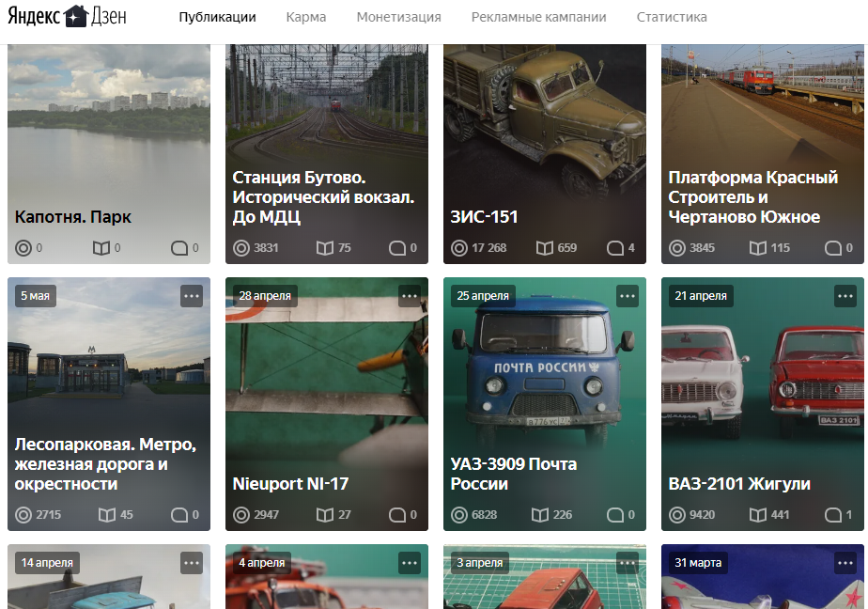Open Рекламные кампании section
The width and height of the screenshot is (868, 609).
[x=538, y=17]
